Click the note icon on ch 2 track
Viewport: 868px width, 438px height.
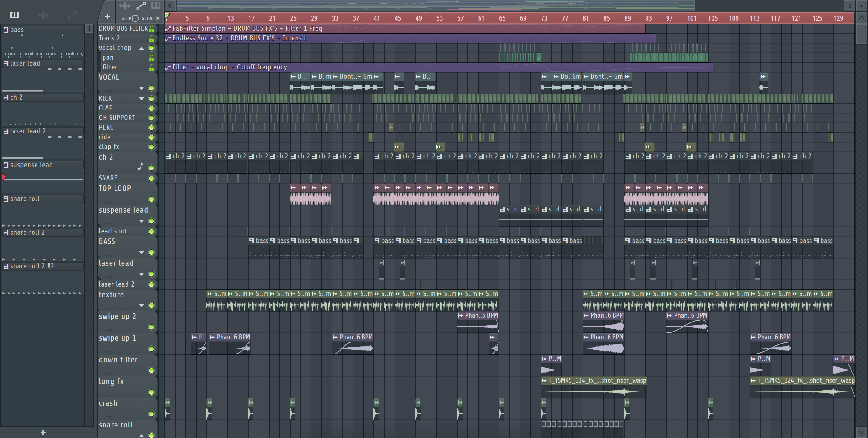point(141,167)
